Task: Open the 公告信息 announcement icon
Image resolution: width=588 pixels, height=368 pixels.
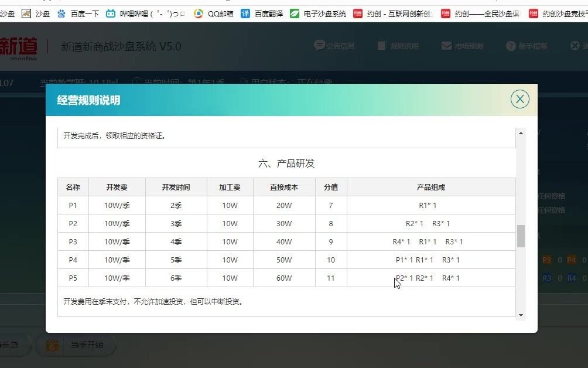Action: pos(319,46)
